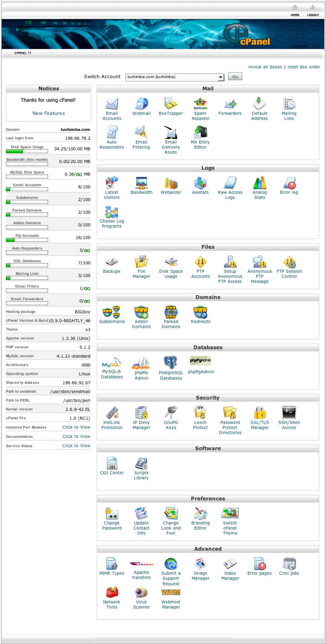Viewport: 326px width, 644px height.
Task: Click reset box order link
Action: click(304, 67)
